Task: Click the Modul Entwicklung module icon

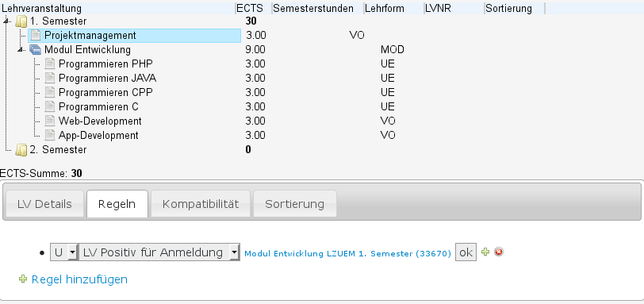Action: tap(36, 50)
